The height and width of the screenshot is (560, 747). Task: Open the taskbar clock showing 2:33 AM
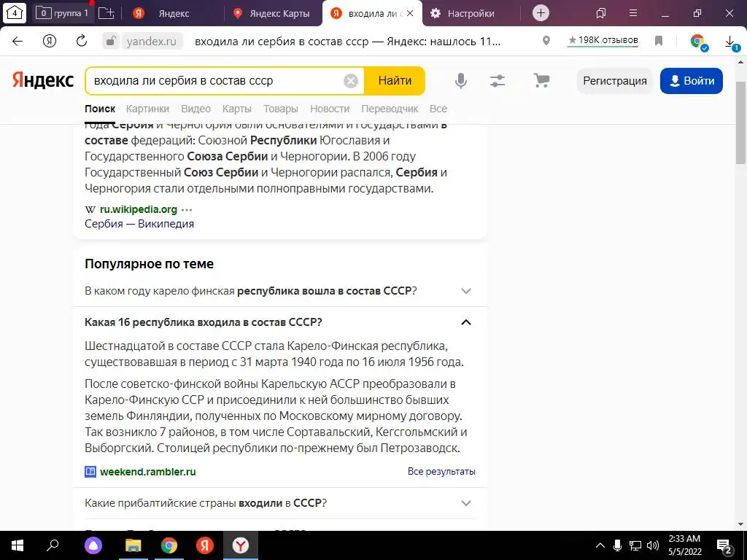[684, 545]
